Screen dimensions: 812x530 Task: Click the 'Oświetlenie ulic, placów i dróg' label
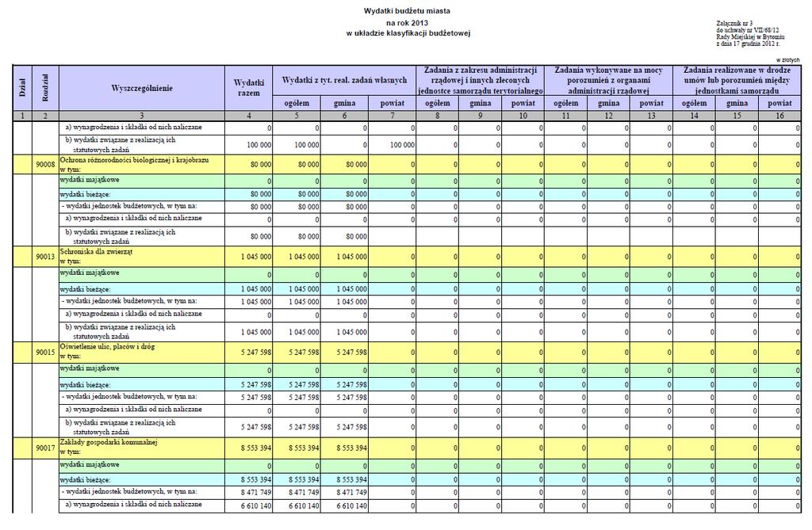(x=107, y=347)
